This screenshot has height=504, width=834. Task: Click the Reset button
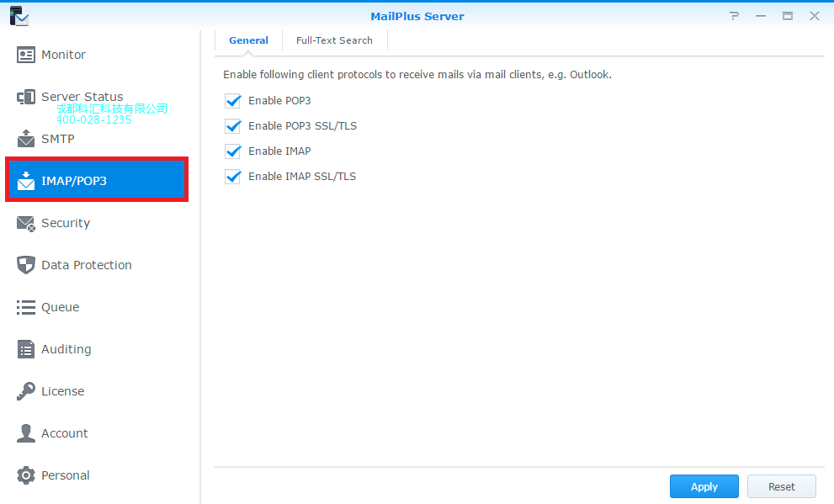(781, 486)
